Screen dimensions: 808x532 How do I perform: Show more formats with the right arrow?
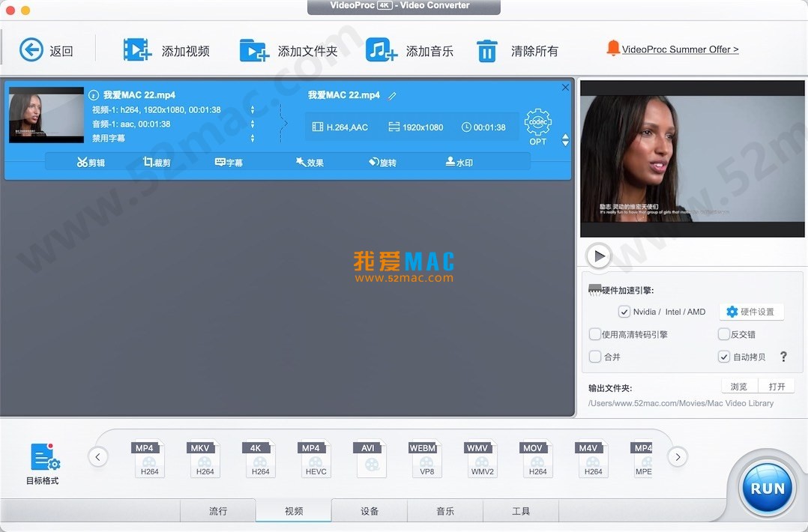click(x=678, y=456)
